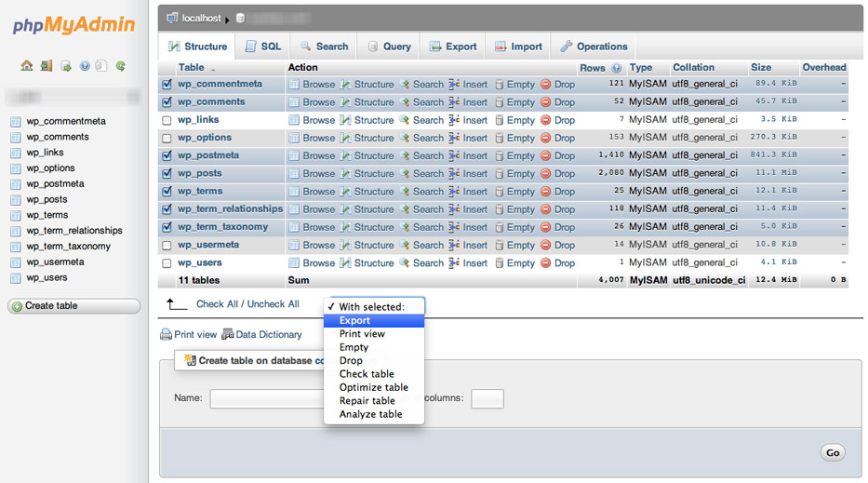Click table icon beside wp_posts in sidebar
Screen dimensions: 868x483
pyautogui.click(x=16, y=199)
